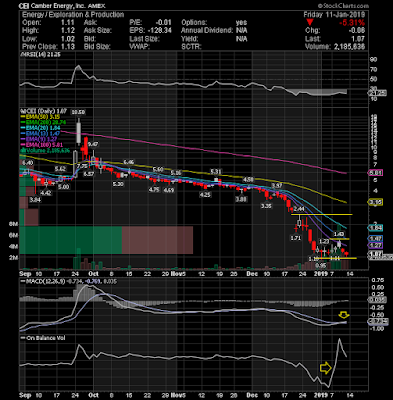Click the Options value yes

point(241,23)
